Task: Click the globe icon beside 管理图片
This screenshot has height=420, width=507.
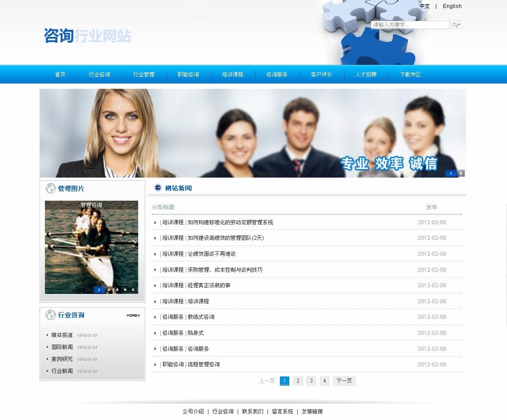Action: (x=51, y=189)
